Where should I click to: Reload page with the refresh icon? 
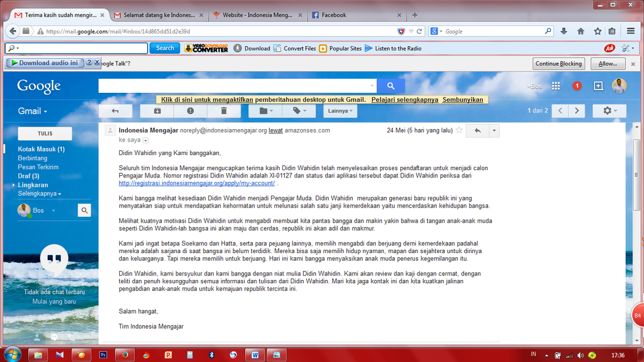419,31
